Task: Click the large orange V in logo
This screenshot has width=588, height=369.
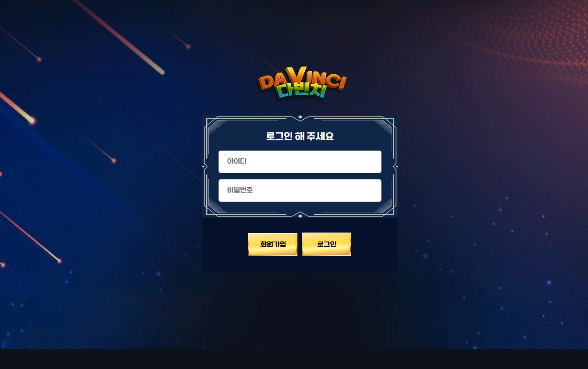Action: tap(302, 76)
